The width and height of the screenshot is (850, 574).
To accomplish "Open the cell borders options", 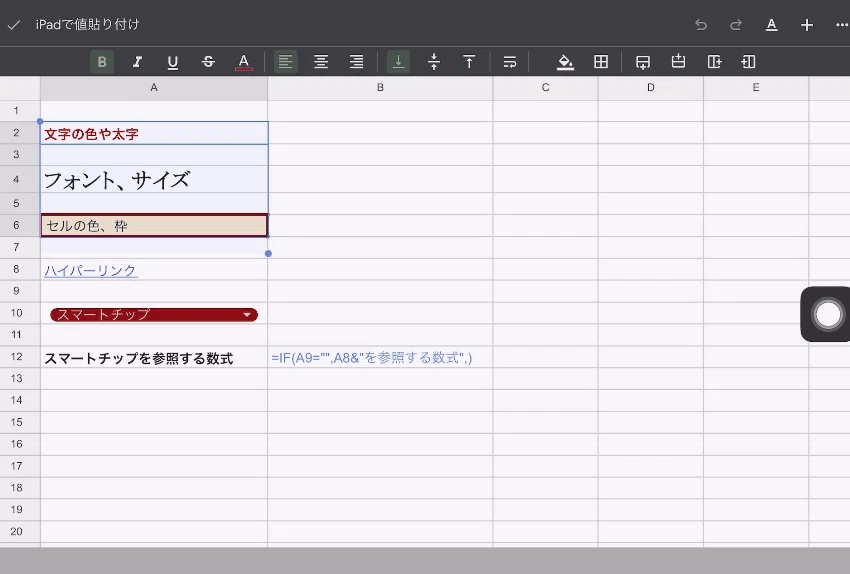I will click(x=601, y=62).
